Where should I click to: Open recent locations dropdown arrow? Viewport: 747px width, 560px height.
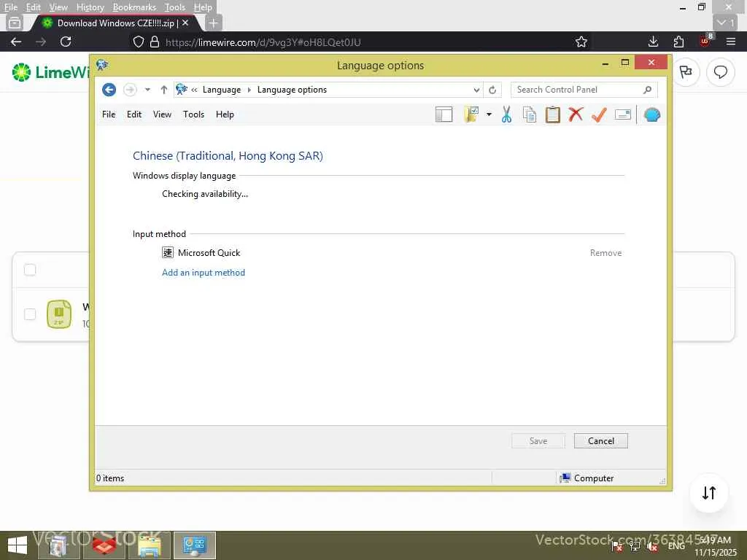[147, 90]
